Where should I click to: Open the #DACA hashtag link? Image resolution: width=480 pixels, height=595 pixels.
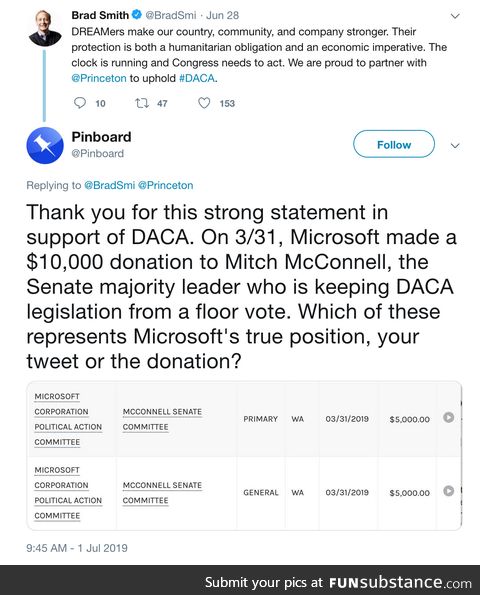click(197, 78)
